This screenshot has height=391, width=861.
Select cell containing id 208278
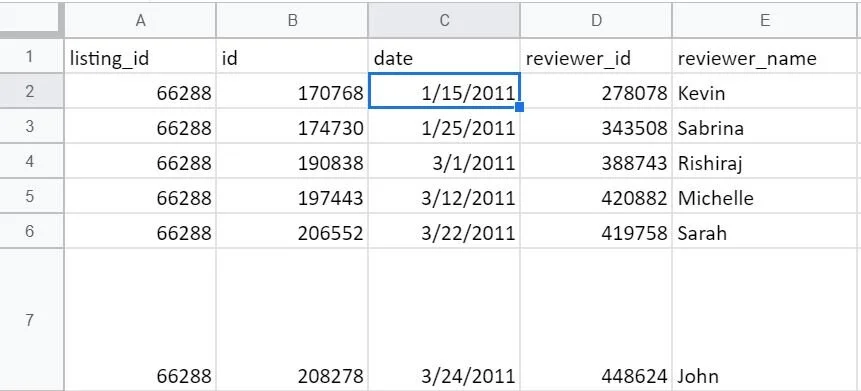[x=292, y=320]
